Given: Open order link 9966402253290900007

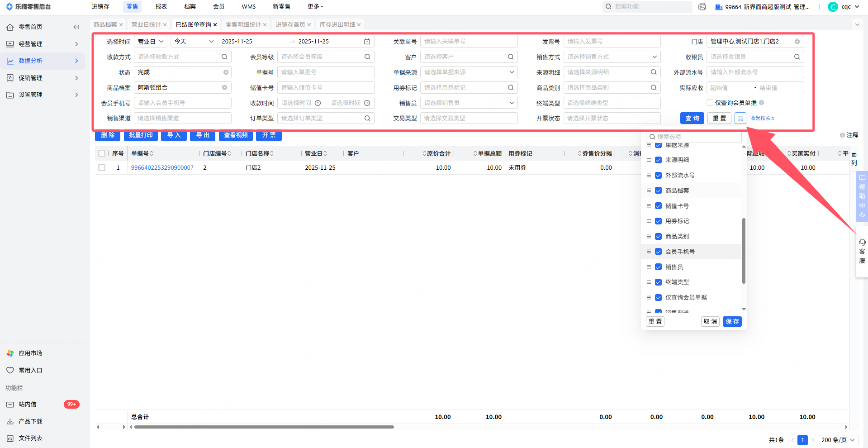Looking at the screenshot, I should click(x=162, y=168).
